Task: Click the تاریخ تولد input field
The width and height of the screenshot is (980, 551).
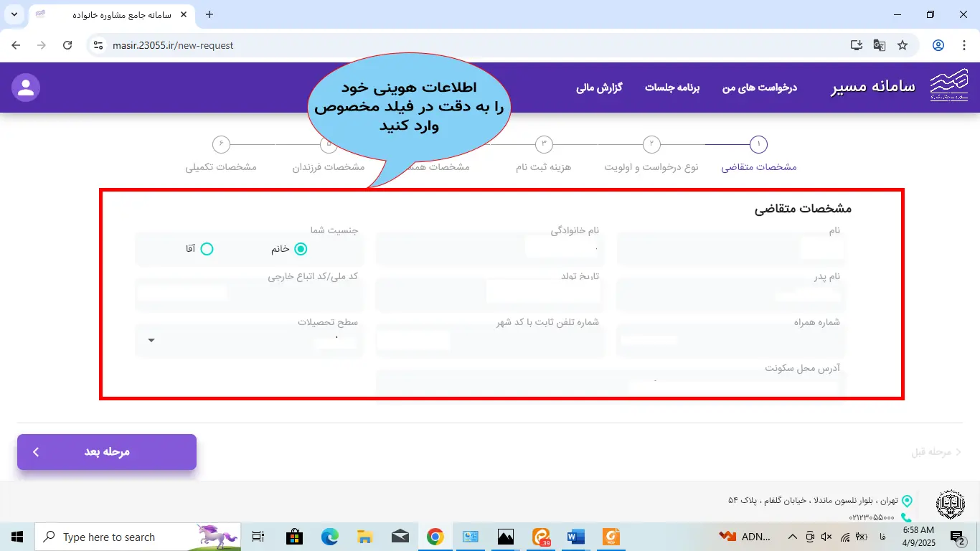Action: (x=489, y=295)
